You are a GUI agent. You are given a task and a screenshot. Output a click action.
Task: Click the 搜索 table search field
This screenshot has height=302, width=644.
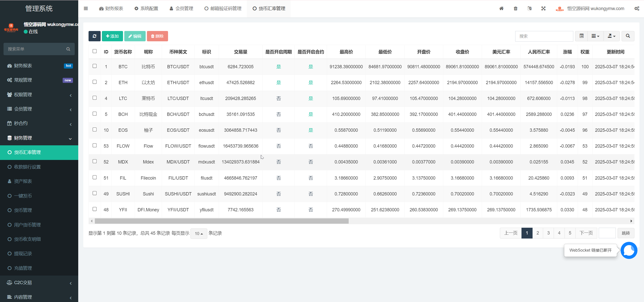(544, 36)
